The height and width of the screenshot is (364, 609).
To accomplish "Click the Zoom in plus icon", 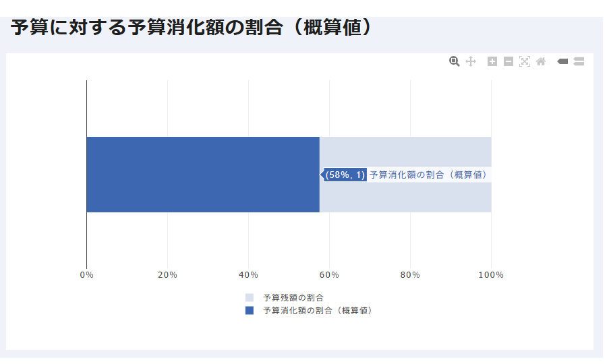I will coord(492,61).
